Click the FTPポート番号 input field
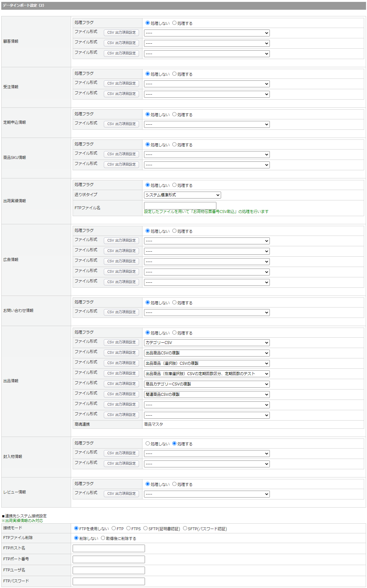Viewport: 367px width, 588px height. pos(108,559)
